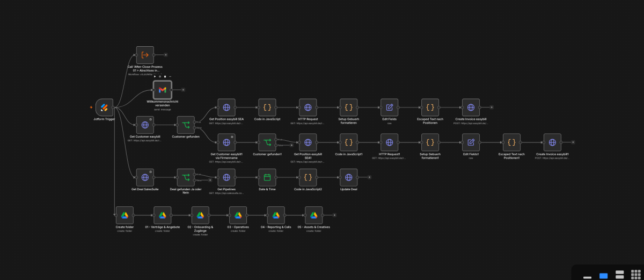Add a node after the 05 - Assets & Creatives node
This screenshot has height=280, width=644.
334,215
